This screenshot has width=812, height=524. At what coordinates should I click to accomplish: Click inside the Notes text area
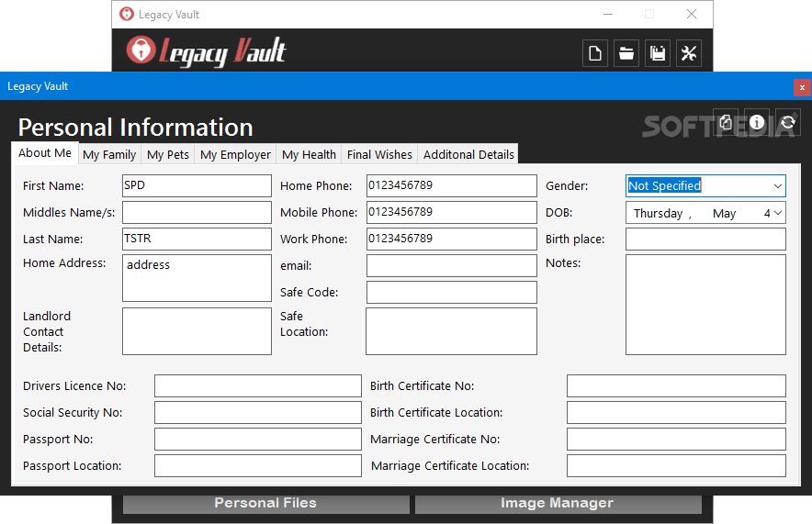(x=705, y=305)
